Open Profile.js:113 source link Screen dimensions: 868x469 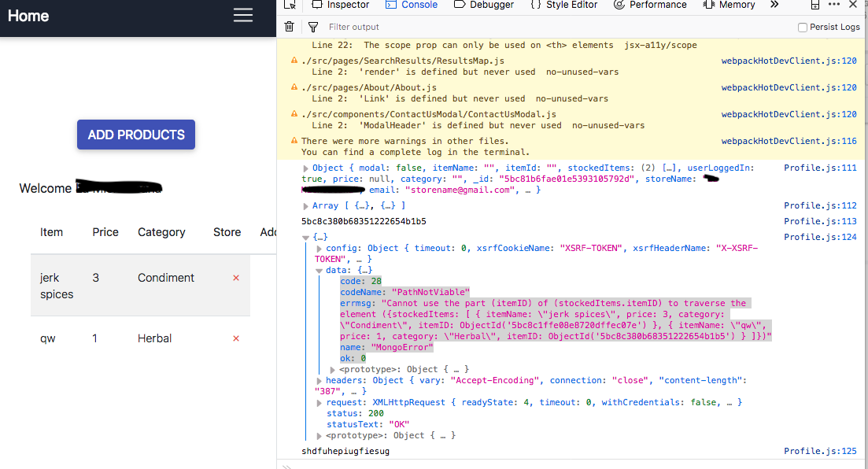pyautogui.click(x=821, y=221)
